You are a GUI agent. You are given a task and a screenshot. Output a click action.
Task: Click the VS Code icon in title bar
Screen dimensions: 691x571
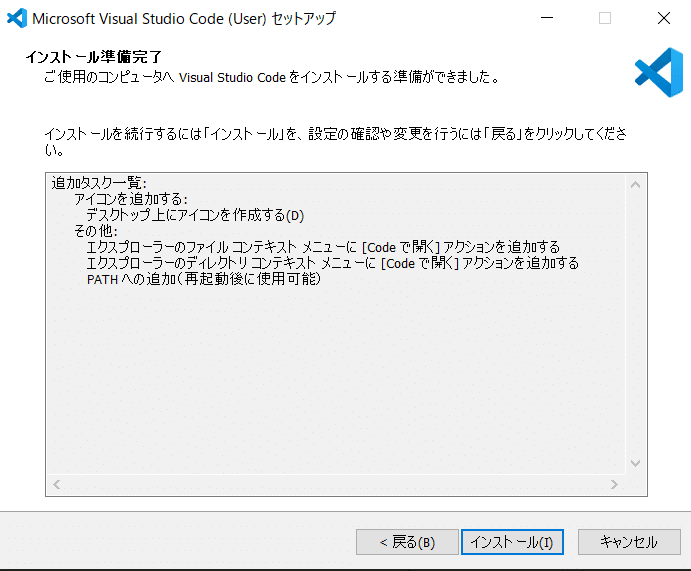(17, 18)
